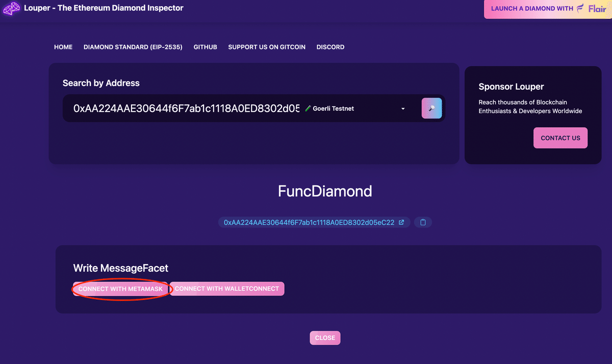Click the CLOSE button
Image resolution: width=612 pixels, height=364 pixels.
(325, 338)
